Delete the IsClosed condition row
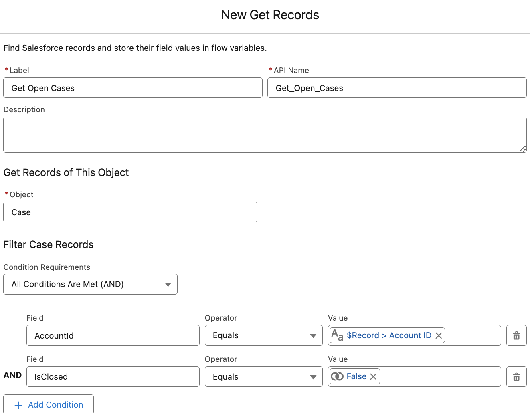 516,377
